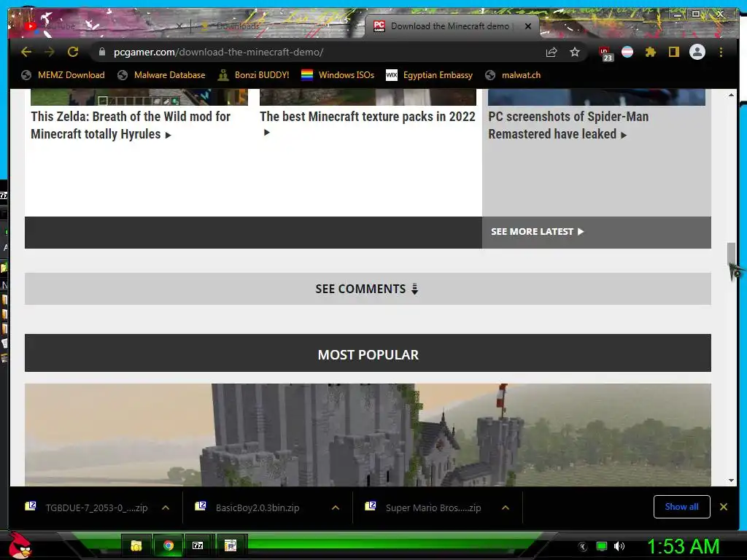Open the red extension showing 23
This screenshot has width=747, height=560.
605,53
